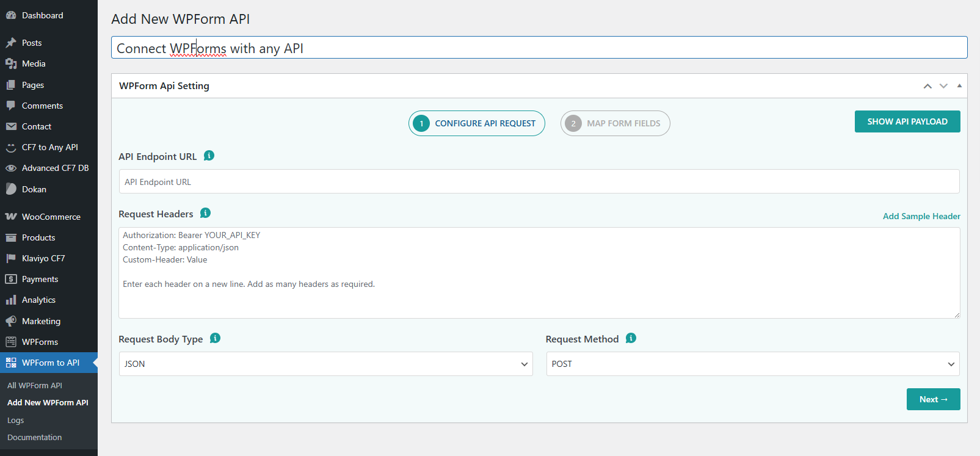Open the Request Method dropdown

click(752, 364)
